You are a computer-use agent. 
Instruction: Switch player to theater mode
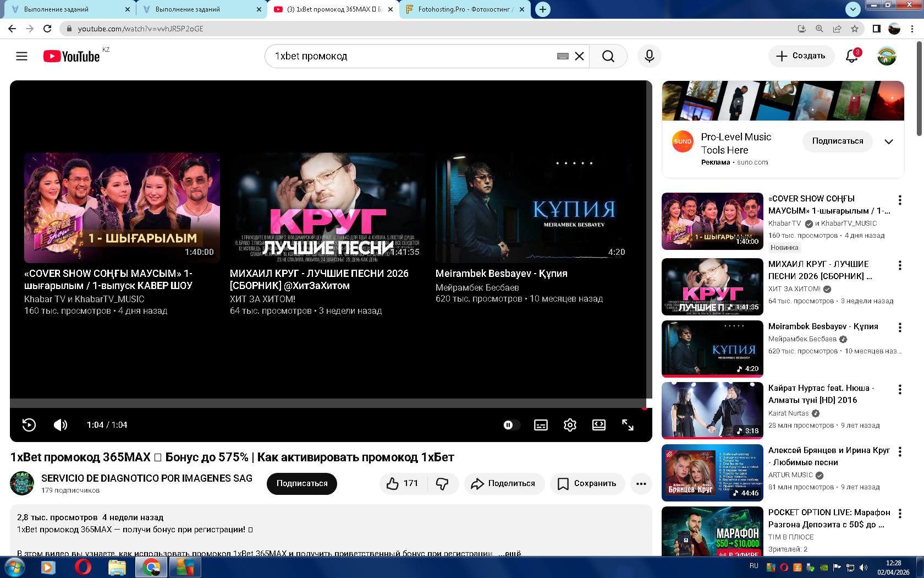click(x=599, y=425)
